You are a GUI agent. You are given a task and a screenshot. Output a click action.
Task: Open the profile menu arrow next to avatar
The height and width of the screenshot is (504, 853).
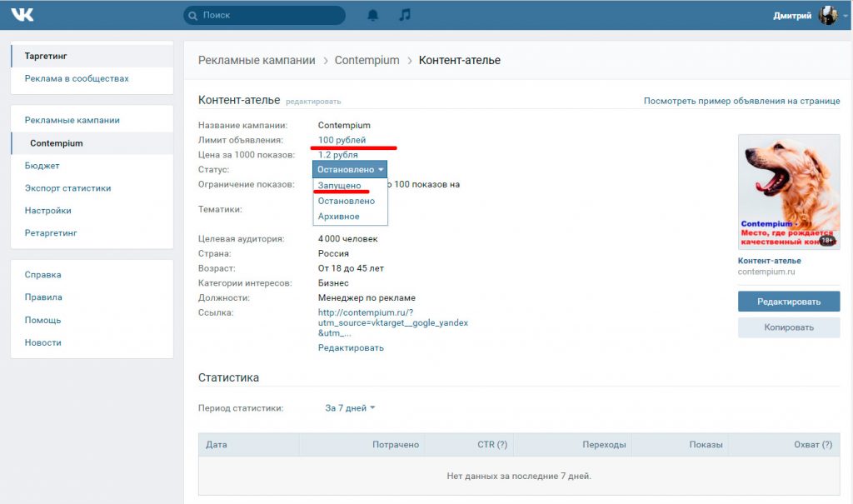tap(845, 15)
